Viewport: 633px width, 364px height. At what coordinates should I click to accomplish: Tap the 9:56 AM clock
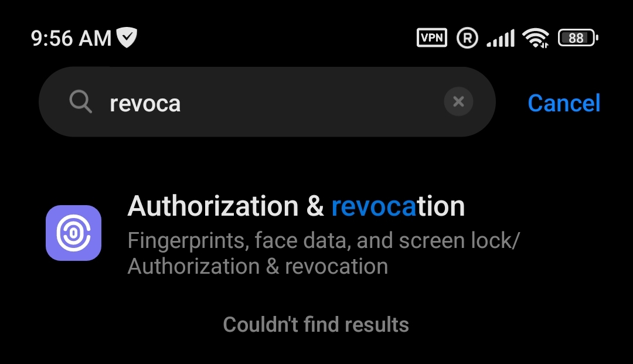[71, 38]
